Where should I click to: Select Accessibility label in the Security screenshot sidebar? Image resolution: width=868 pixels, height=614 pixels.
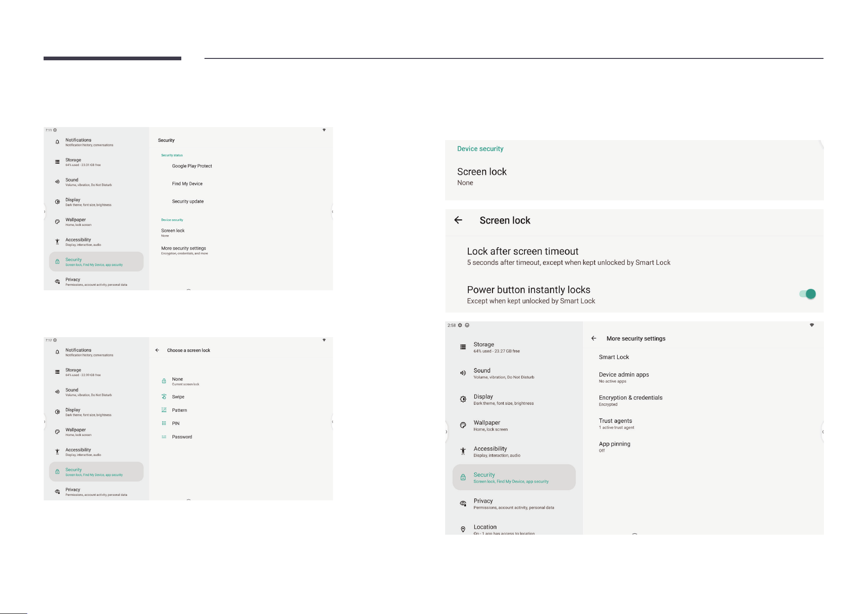(78, 240)
